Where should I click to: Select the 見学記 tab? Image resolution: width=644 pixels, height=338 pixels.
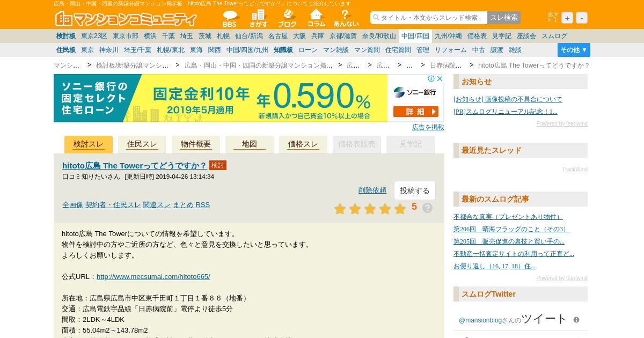click(411, 144)
